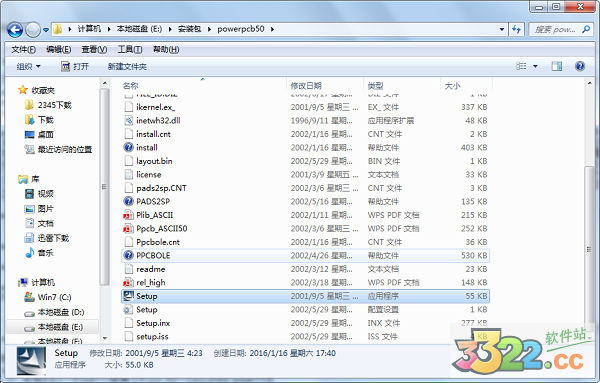The width and height of the screenshot is (600, 383).
Task: Open the 帮助(H) menu
Action: [166, 49]
